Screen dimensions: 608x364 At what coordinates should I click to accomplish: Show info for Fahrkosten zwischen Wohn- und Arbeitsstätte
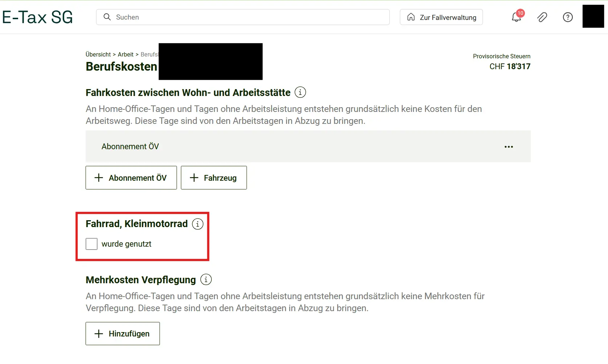[300, 92]
